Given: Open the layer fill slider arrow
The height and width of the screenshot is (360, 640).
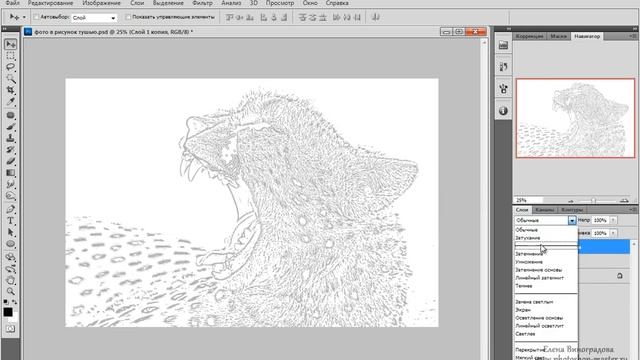Looking at the screenshot, I should (x=613, y=233).
